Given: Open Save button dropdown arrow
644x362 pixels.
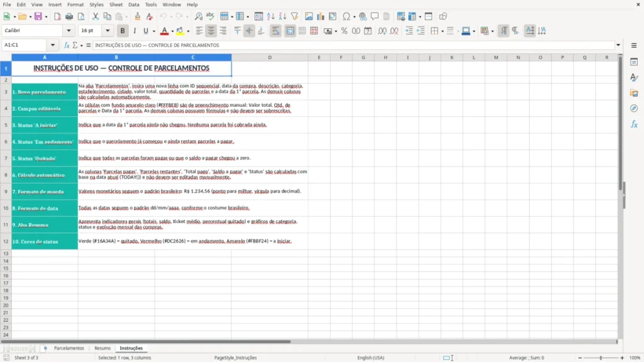Looking at the screenshot, I should [46, 17].
